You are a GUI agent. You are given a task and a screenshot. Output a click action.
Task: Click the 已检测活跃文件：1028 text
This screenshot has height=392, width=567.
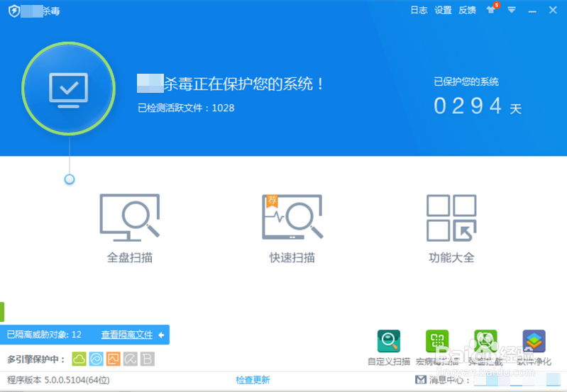click(186, 108)
